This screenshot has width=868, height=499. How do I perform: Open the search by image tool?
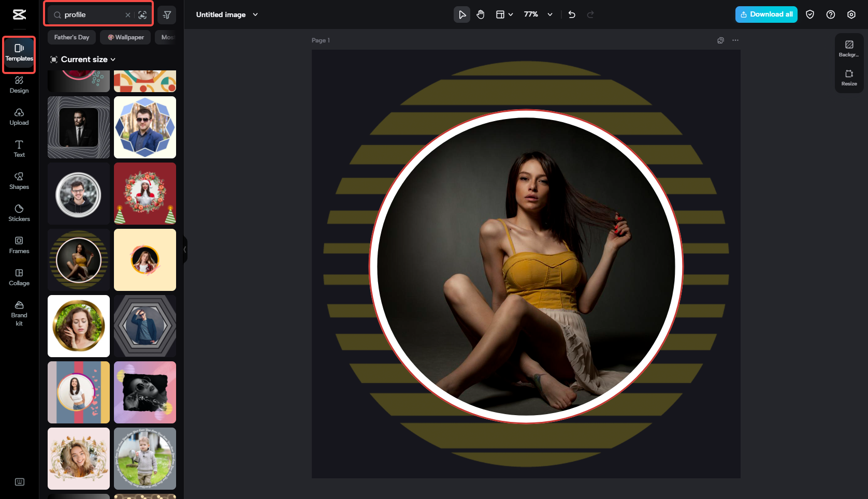tap(142, 15)
